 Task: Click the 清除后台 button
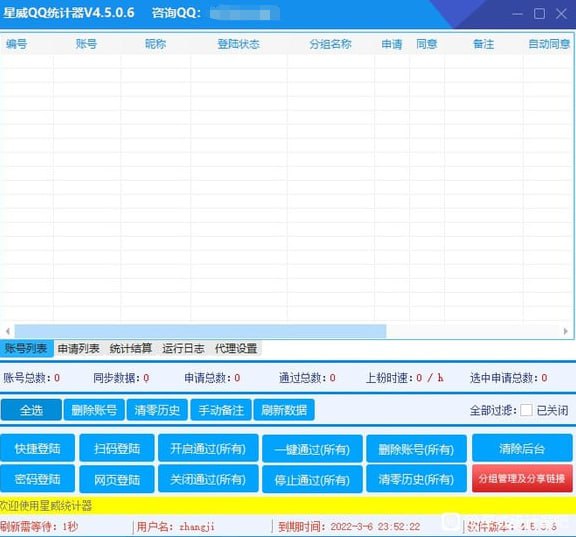(522, 448)
